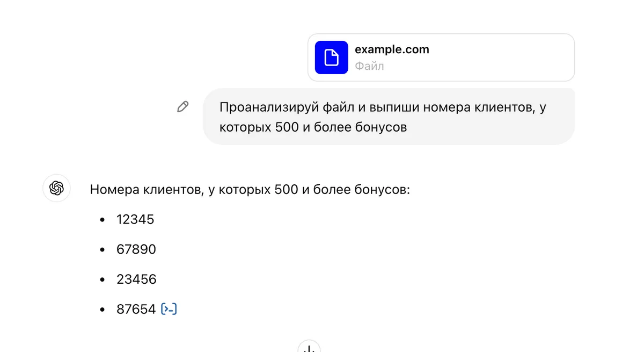Click the bullet point beside 12345
The image size is (644, 352).
point(102,220)
